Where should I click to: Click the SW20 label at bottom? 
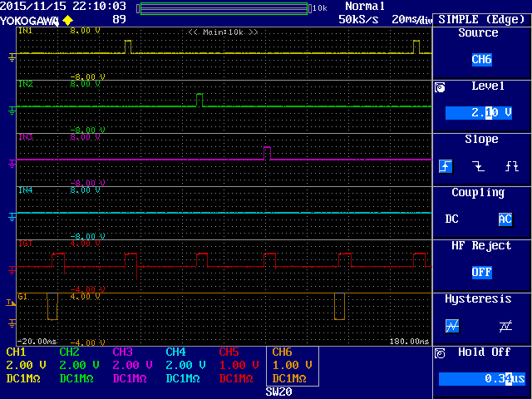279,392
